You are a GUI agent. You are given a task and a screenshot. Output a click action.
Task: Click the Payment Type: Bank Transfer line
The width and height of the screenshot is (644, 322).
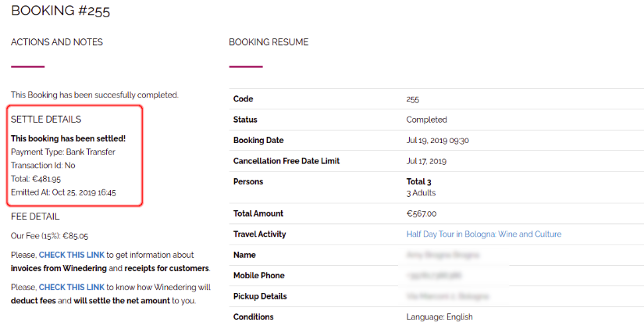(62, 152)
